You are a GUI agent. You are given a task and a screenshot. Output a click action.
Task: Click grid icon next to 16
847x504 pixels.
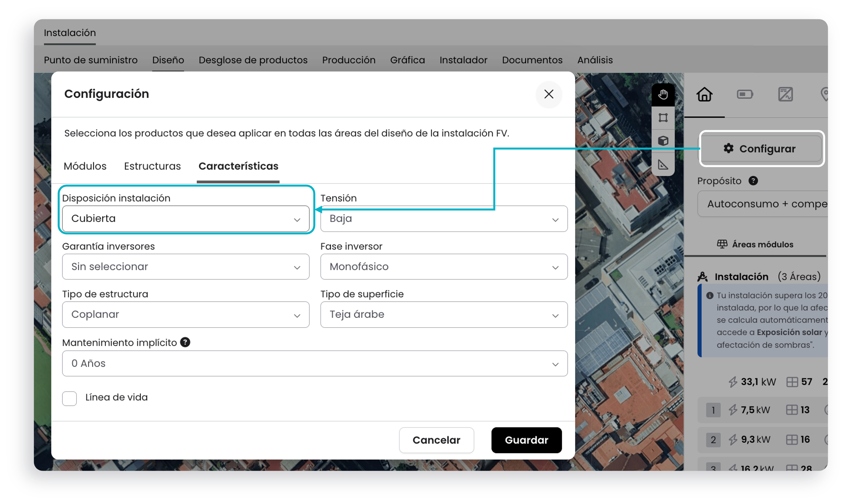pos(792,440)
